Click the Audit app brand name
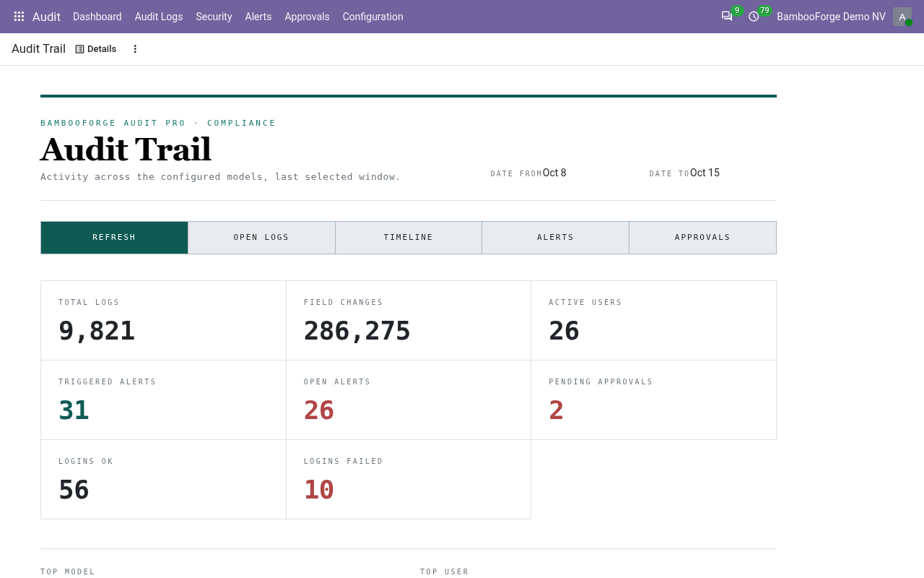This screenshot has height=578, width=924. pos(46,17)
